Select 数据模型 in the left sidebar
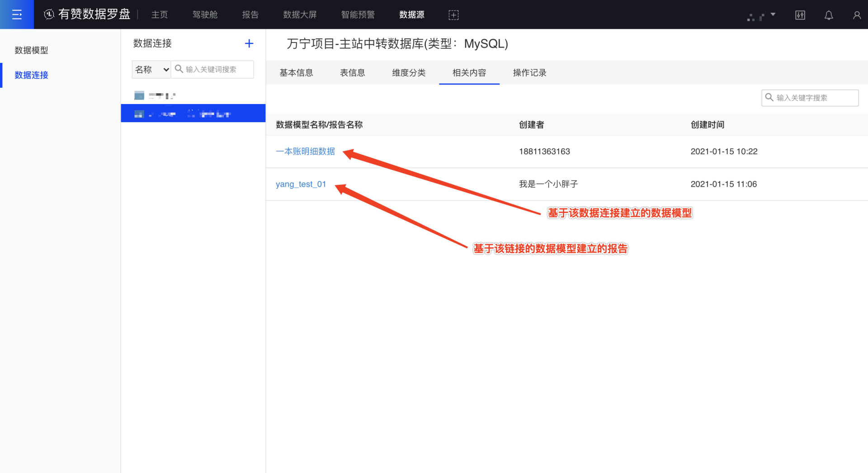Viewport: 868px width, 473px height. 31,50
